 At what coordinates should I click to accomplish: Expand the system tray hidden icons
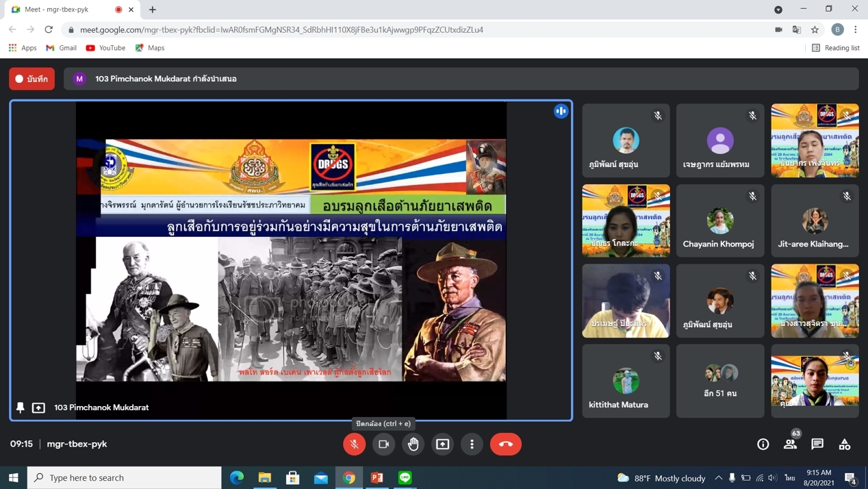(718, 477)
